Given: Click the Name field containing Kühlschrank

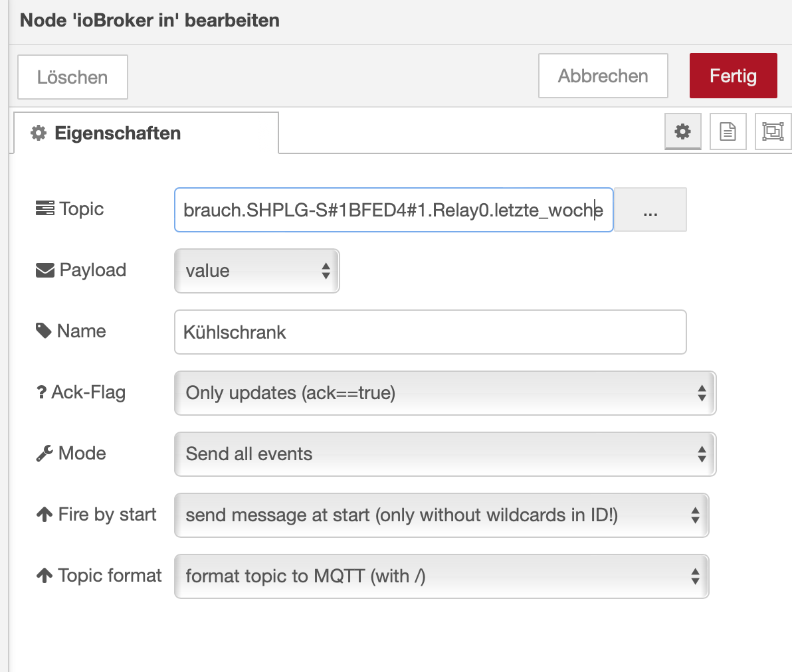Looking at the screenshot, I should pyautogui.click(x=429, y=332).
